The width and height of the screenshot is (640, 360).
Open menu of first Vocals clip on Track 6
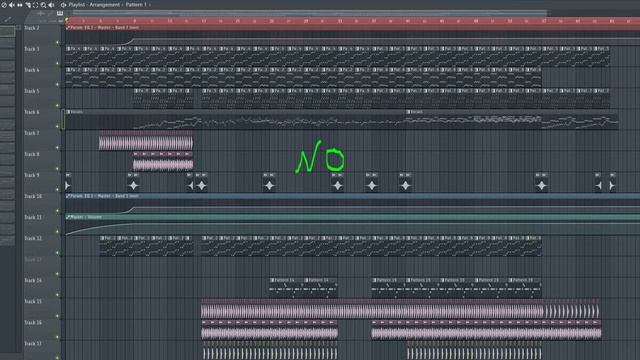tap(68, 111)
